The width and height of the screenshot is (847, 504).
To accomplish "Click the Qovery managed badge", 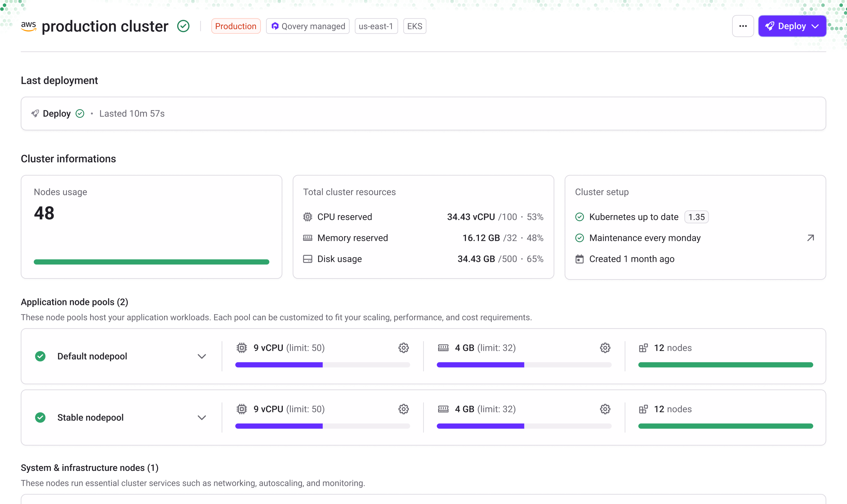I will [308, 26].
